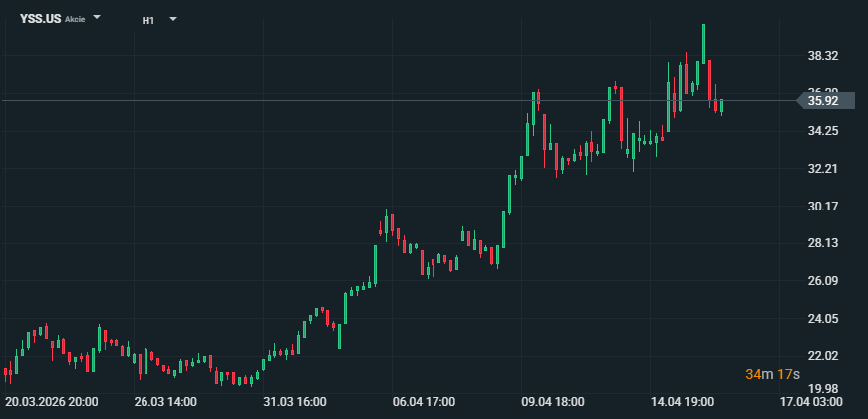Click the 26.03 14:00 time label

[166, 402]
